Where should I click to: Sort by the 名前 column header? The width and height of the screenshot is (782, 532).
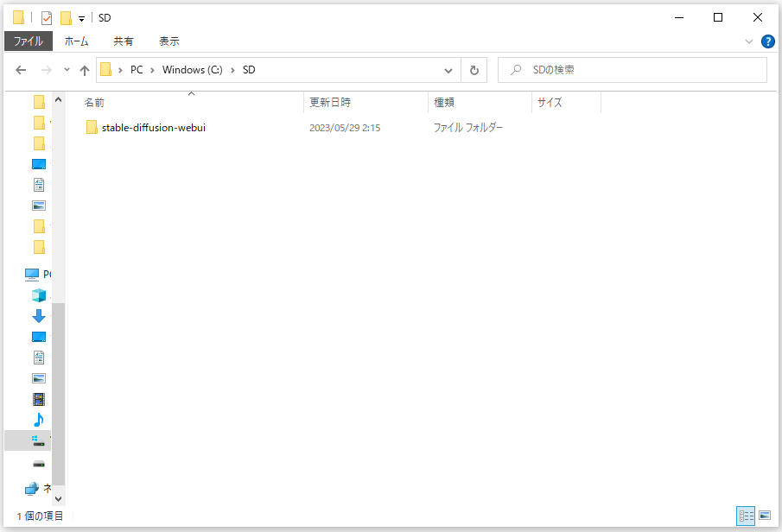pos(191,102)
